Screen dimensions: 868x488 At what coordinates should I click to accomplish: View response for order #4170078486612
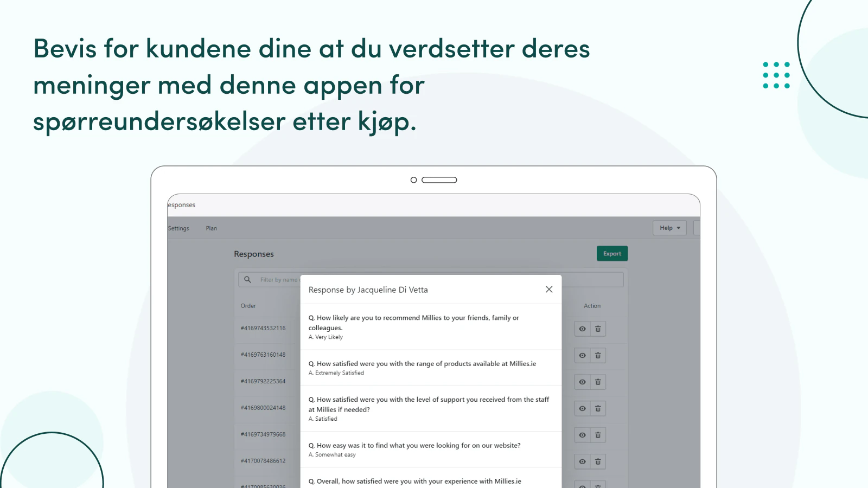(582, 462)
